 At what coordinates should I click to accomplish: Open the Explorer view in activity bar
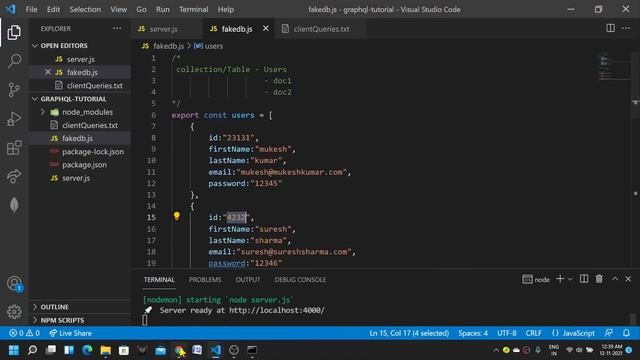(14, 32)
